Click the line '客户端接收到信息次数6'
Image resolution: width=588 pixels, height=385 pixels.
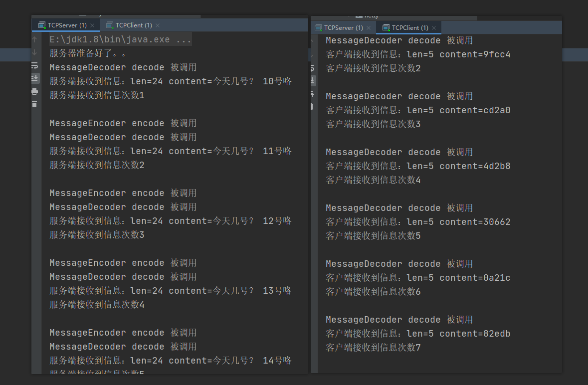tap(373, 292)
